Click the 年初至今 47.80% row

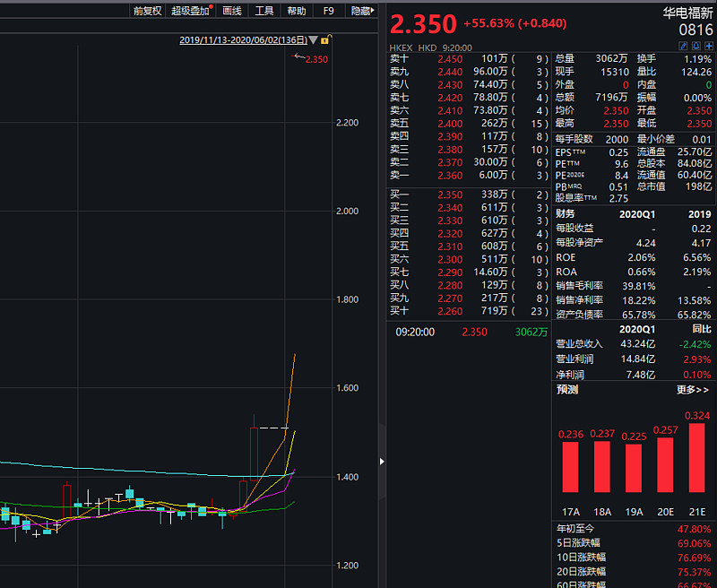coord(634,529)
